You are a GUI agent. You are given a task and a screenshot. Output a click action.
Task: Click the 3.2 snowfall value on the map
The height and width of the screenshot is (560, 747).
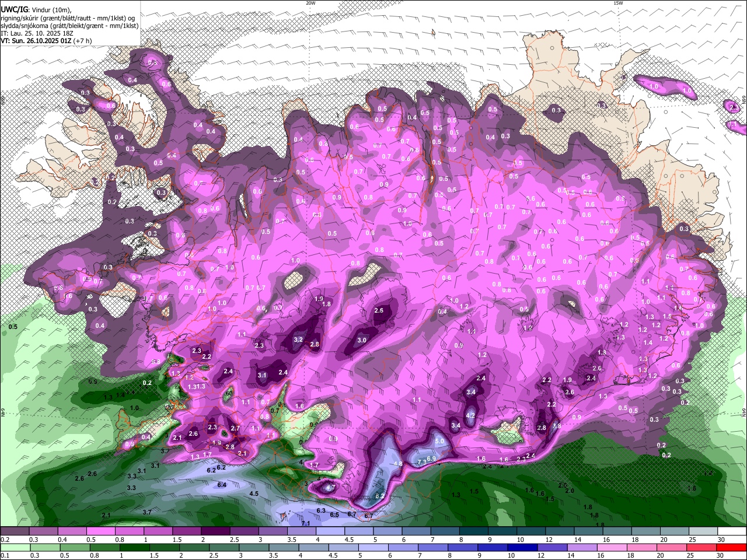coord(298,339)
